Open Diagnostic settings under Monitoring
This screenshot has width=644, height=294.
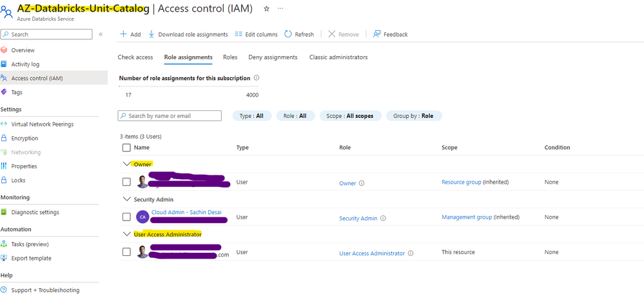click(x=35, y=212)
